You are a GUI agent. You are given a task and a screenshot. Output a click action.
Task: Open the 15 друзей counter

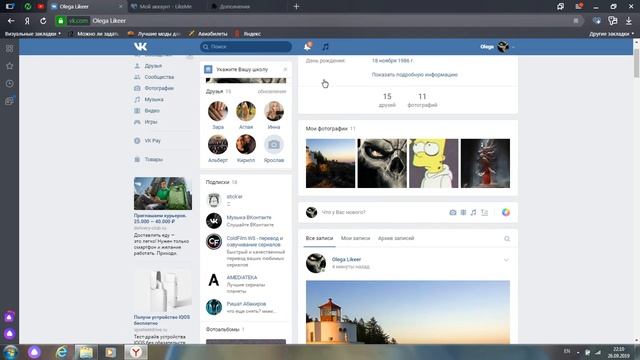tap(387, 100)
